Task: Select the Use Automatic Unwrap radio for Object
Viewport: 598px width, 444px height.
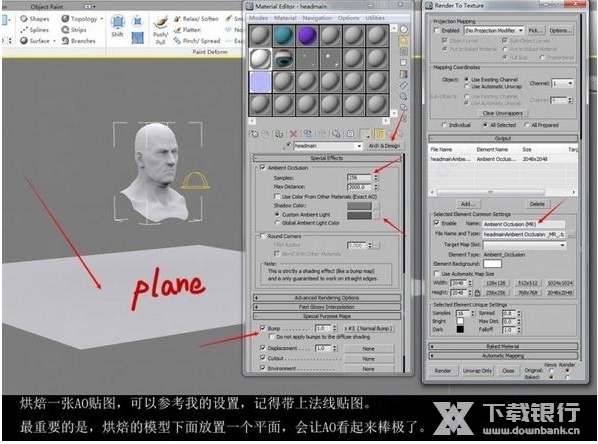Action: (466, 87)
